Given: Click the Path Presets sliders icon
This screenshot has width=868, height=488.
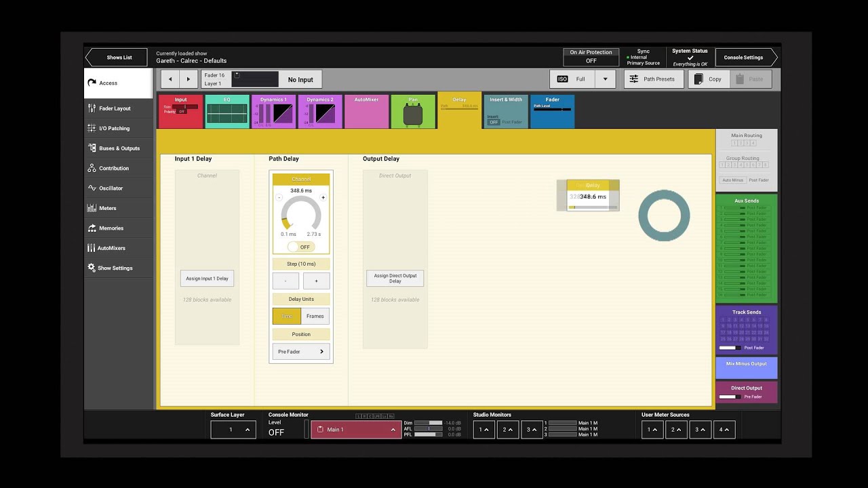Looking at the screenshot, I should 634,79.
